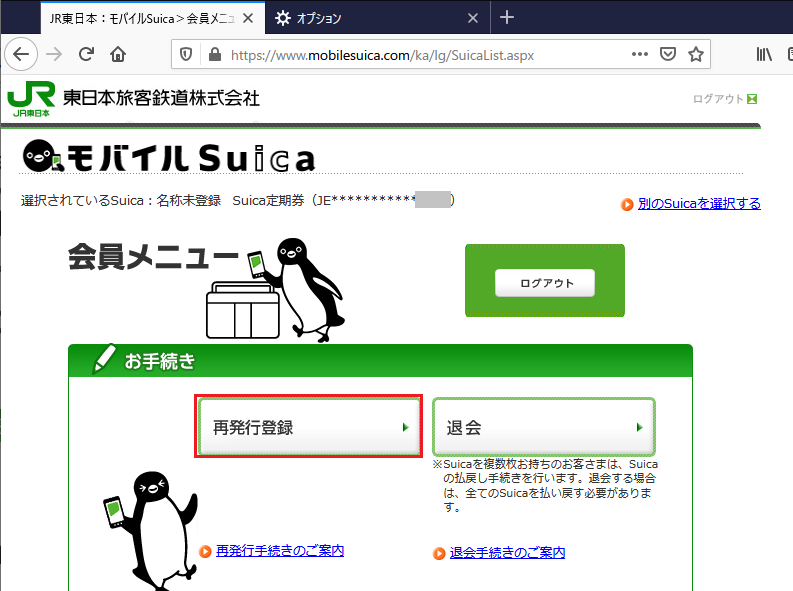Select the JR東日本 モバイルSuica tab
This screenshot has width=793, height=591.
pos(140,18)
